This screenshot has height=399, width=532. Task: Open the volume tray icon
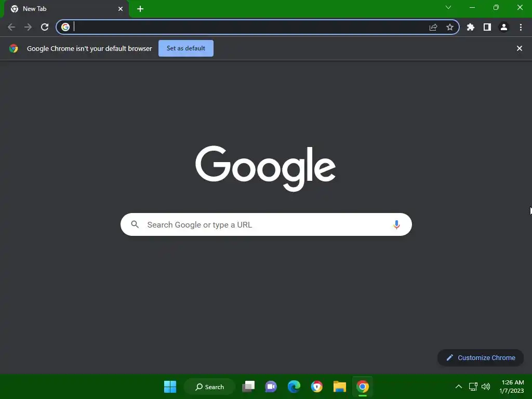coord(486,387)
